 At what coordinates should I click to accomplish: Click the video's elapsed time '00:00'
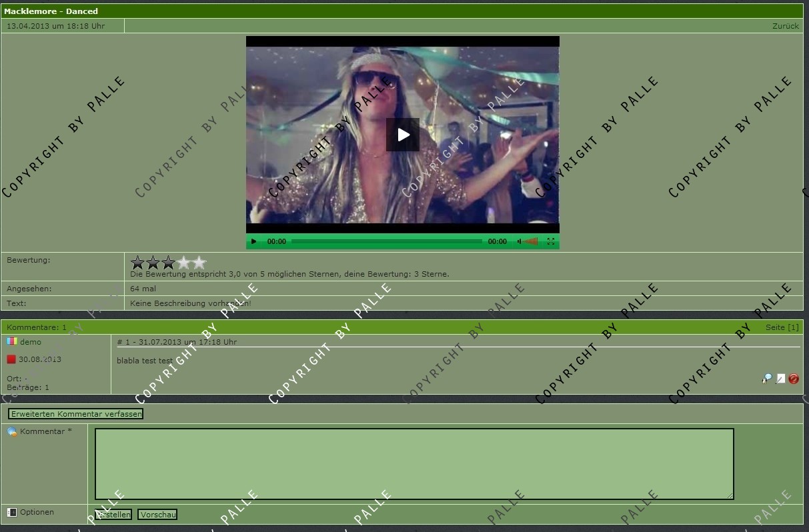point(277,241)
